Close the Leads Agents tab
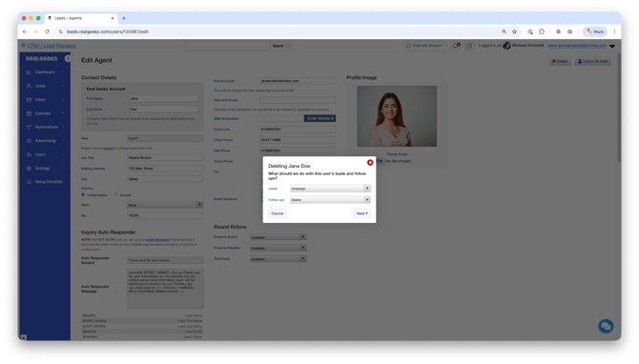 113,18
